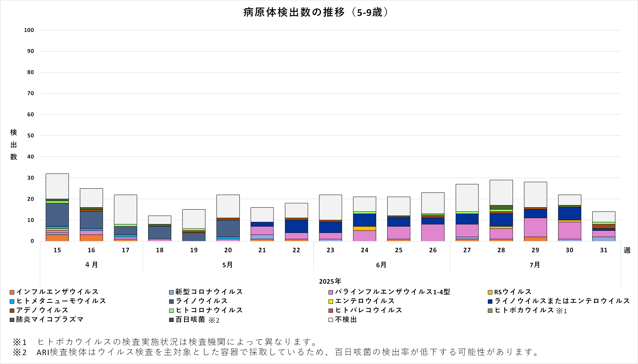Image resolution: width=638 pixels, height=364 pixels.
Task: Click the アデノウイルス brown legend swatch
Action: (x=12, y=311)
